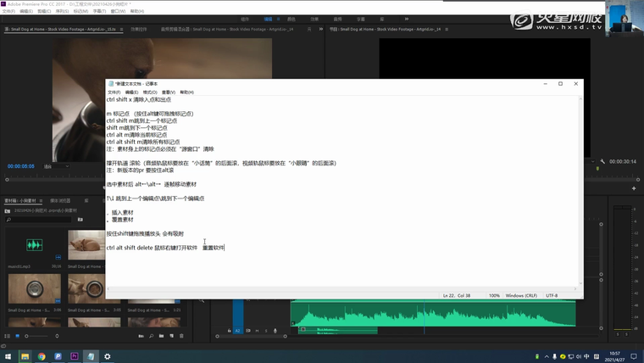Select the music01.mp3 audio thumbnail

pyautogui.click(x=35, y=245)
